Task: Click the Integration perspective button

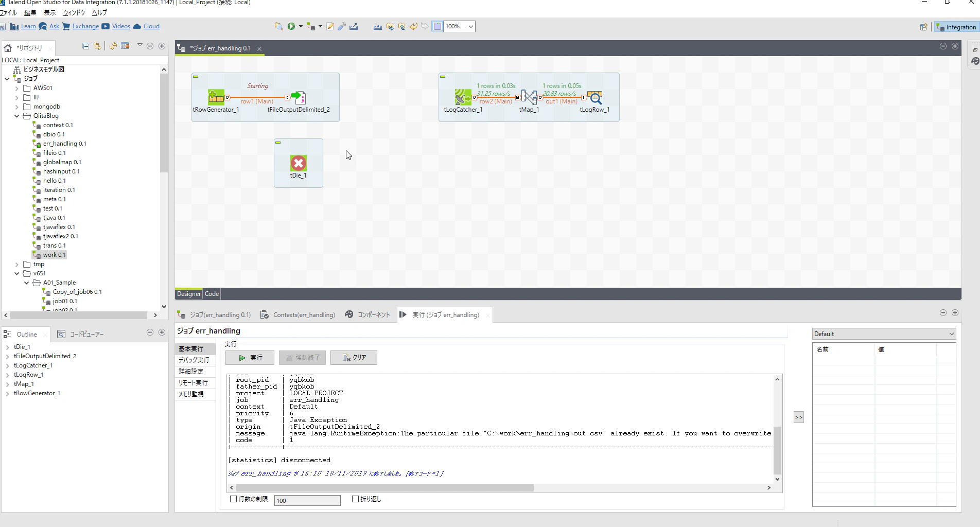Action: pyautogui.click(x=956, y=27)
